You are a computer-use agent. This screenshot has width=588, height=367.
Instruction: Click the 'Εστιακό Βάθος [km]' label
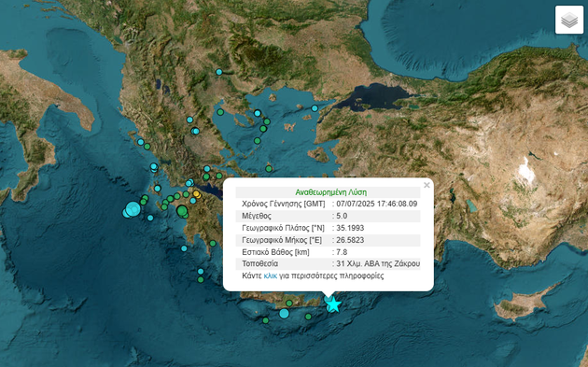coord(275,252)
